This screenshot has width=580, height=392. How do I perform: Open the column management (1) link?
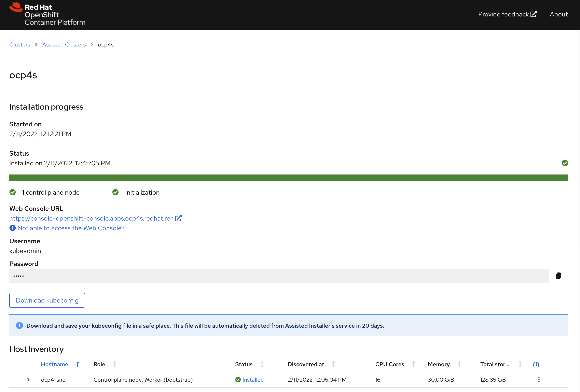(x=536, y=364)
